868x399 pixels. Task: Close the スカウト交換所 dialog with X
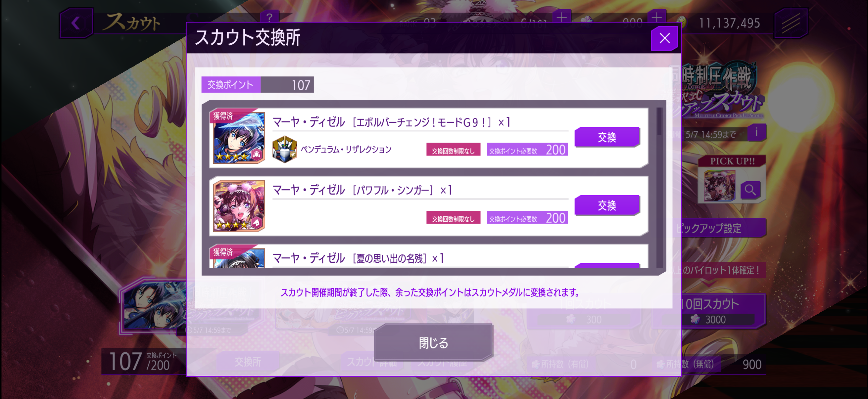664,38
